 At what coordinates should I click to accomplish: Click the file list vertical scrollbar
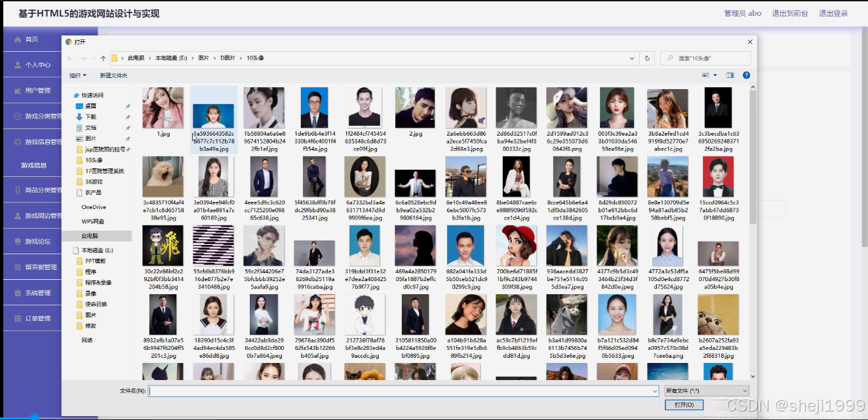pos(753,157)
